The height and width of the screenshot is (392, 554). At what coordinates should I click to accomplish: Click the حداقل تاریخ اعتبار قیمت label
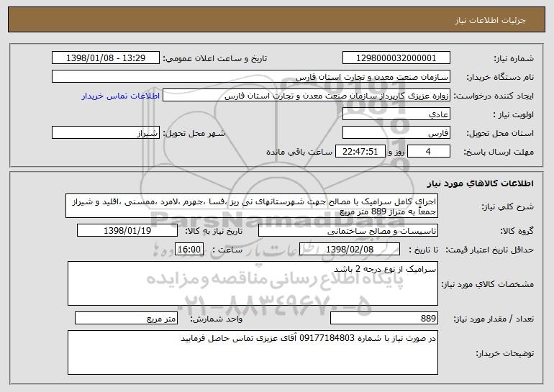click(x=490, y=250)
